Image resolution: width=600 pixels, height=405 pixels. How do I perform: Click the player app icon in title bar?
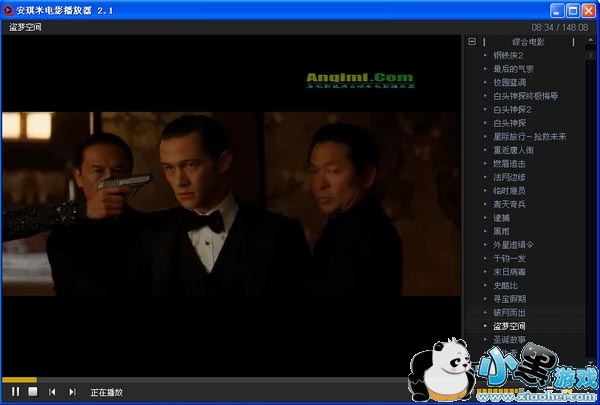click(8, 10)
